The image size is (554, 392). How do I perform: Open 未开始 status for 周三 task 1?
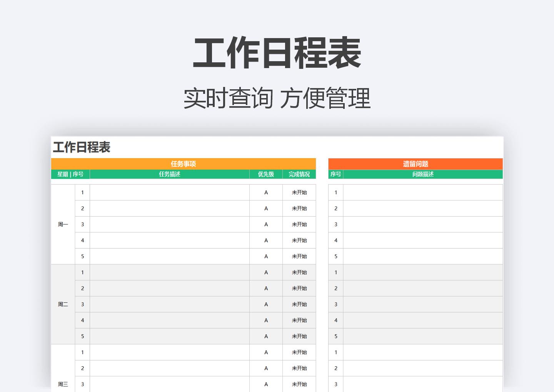299,352
